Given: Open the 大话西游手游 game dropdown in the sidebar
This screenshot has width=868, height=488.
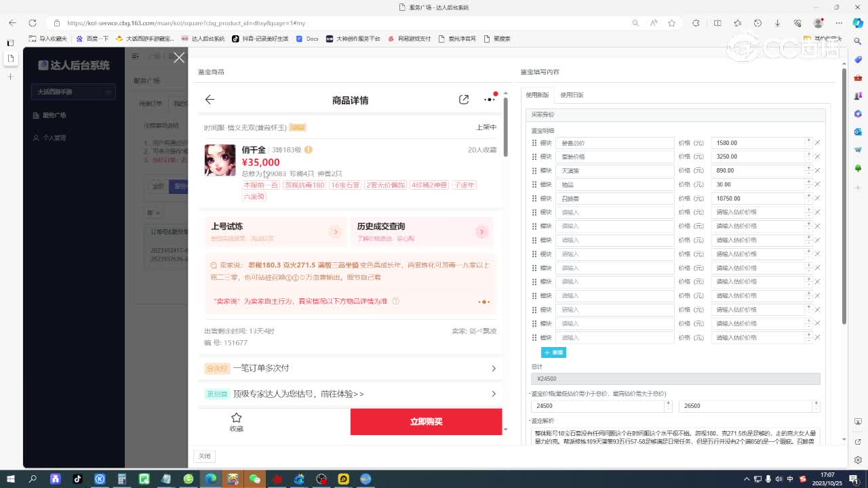Looking at the screenshot, I should (x=73, y=91).
